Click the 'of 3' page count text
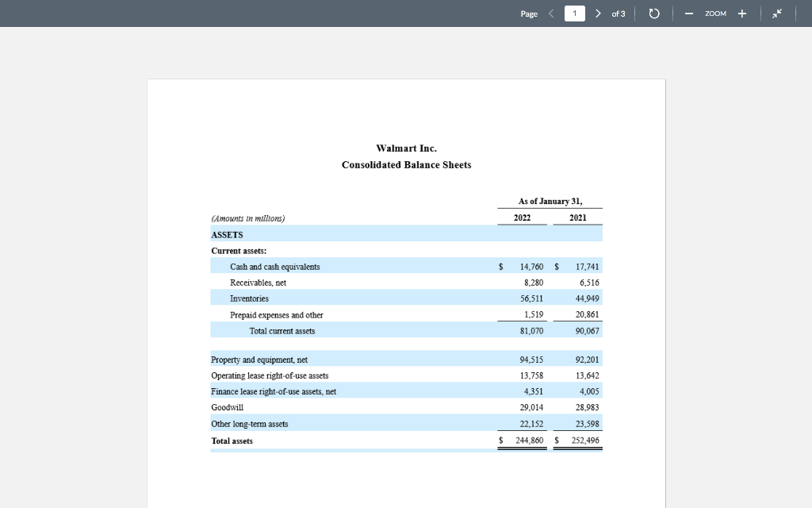812x508 pixels. pos(619,13)
